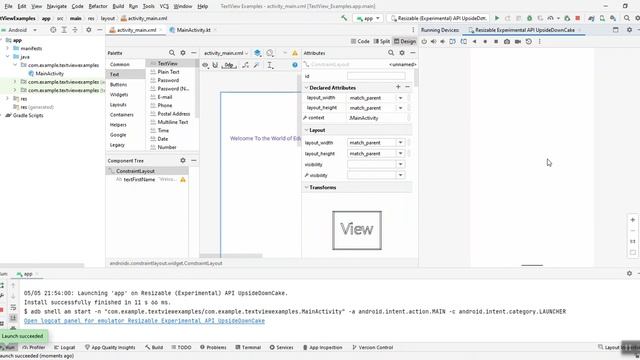
Task: Click the select opened file target icon
Action: (53, 30)
